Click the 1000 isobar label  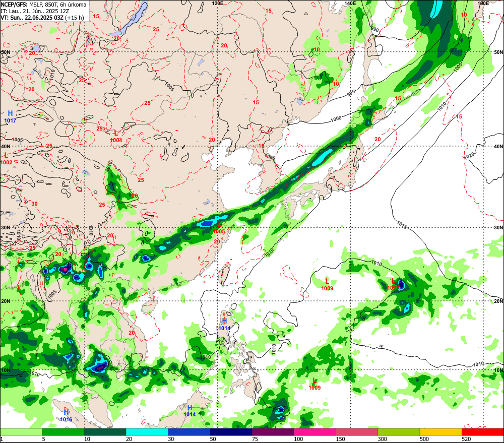(336, 119)
